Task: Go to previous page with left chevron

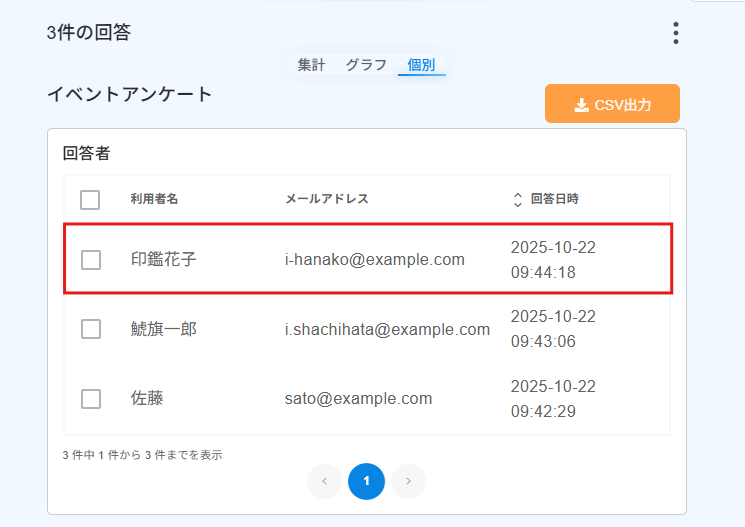Action: pos(325,482)
